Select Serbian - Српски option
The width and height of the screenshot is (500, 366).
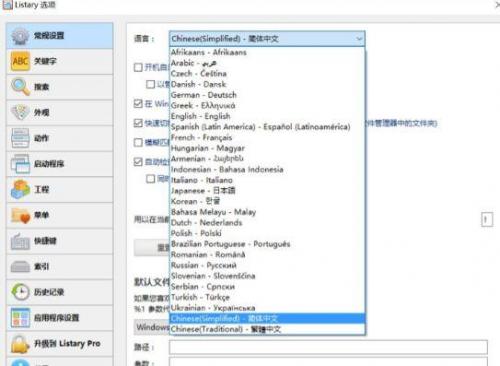coord(267,287)
